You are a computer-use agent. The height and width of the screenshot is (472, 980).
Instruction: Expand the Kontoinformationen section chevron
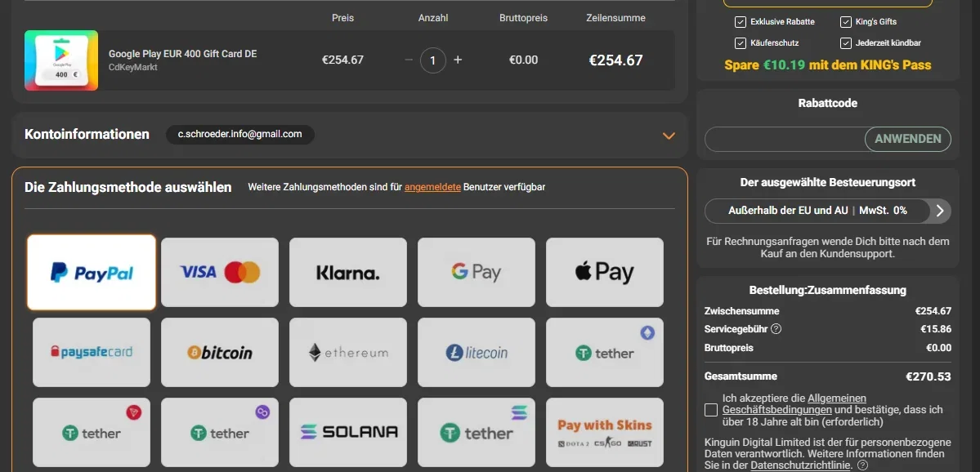pyautogui.click(x=669, y=136)
